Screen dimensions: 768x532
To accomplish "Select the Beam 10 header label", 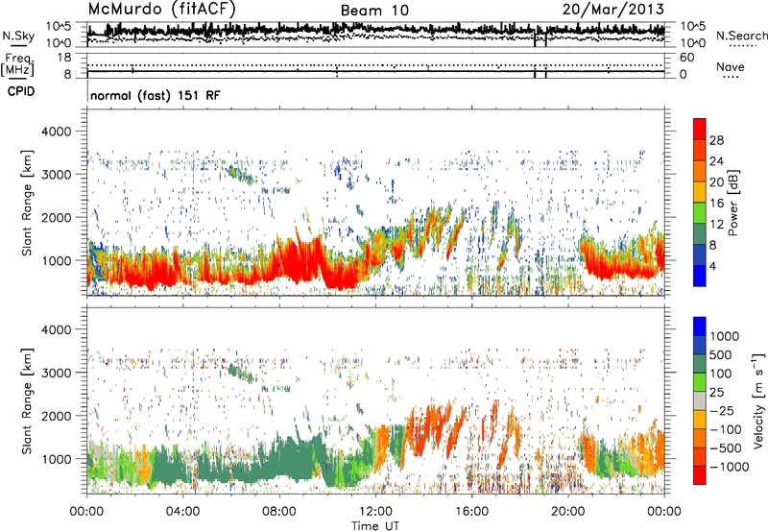I will (374, 11).
